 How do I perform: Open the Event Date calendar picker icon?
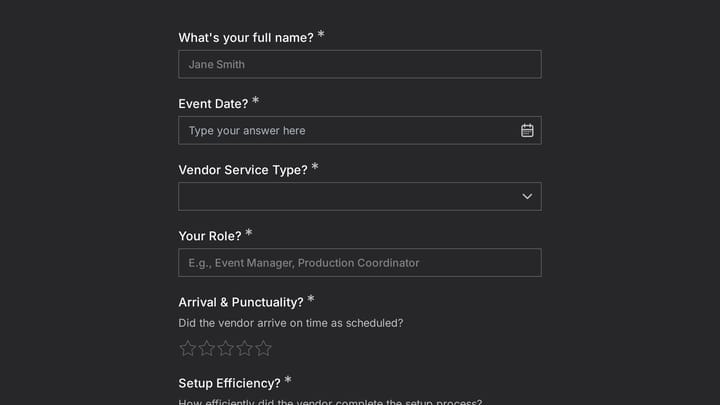527,130
